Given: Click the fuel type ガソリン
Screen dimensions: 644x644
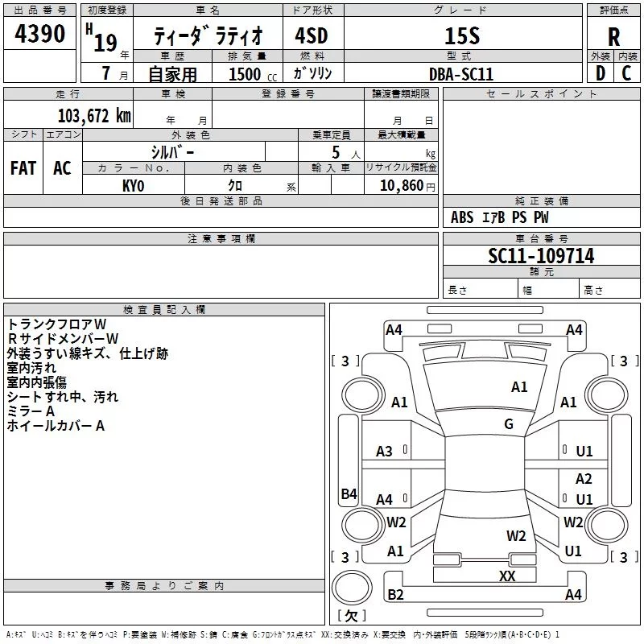Looking at the screenshot, I should click(312, 73).
